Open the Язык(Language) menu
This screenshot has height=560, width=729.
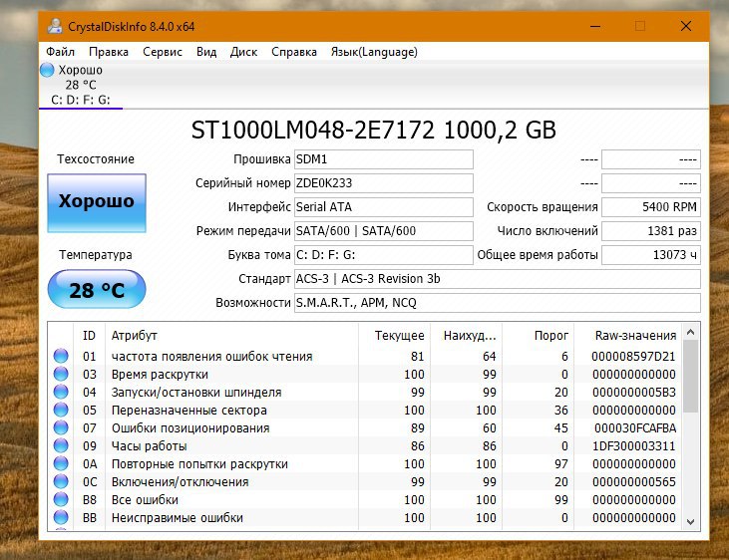coord(374,52)
